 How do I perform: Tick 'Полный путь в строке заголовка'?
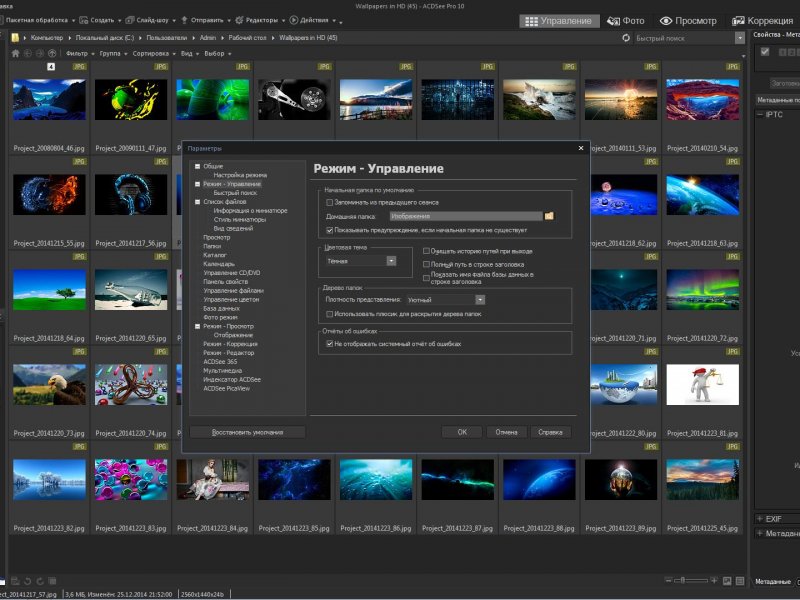pos(426,264)
